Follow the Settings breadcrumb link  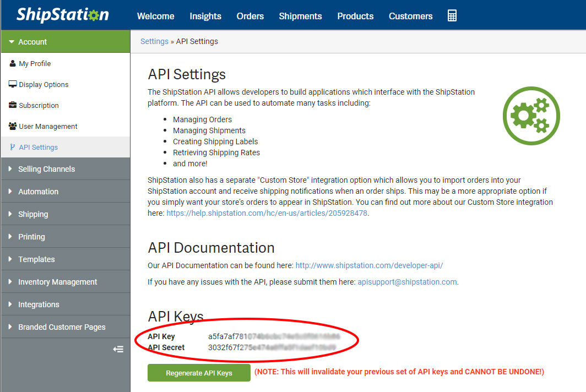[x=154, y=41]
